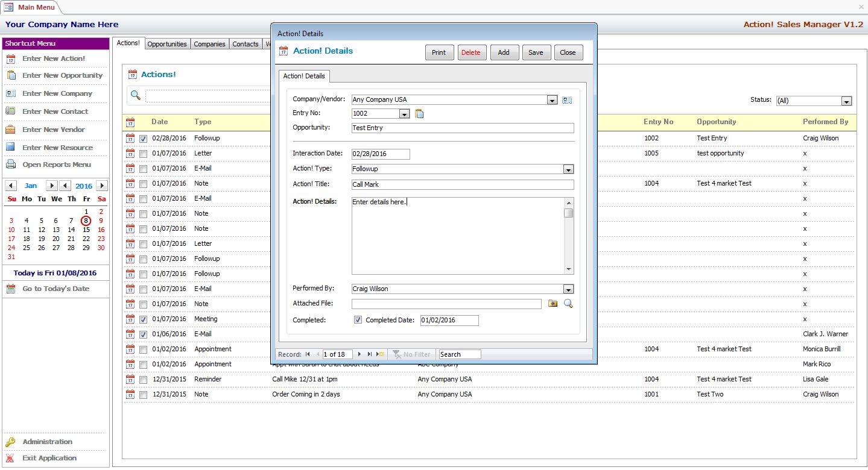Check the box for 12/31/2015 Reminder row
This screenshot has width=868, height=470.
pyautogui.click(x=143, y=380)
